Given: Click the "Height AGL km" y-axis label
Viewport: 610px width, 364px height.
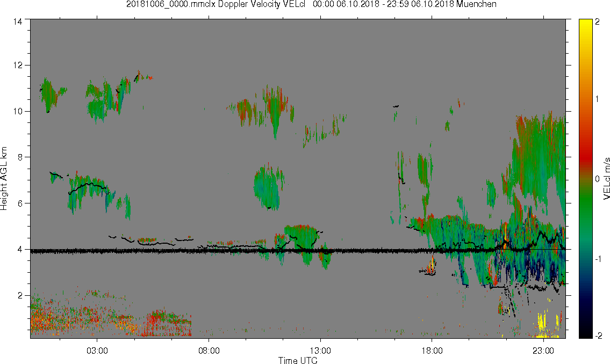Looking at the screenshot, I should [x=4, y=178].
